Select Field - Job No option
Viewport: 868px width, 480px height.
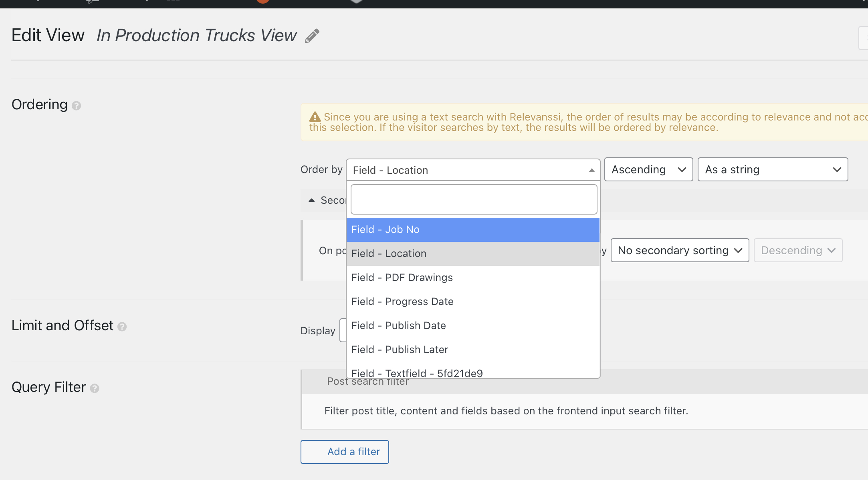click(473, 230)
